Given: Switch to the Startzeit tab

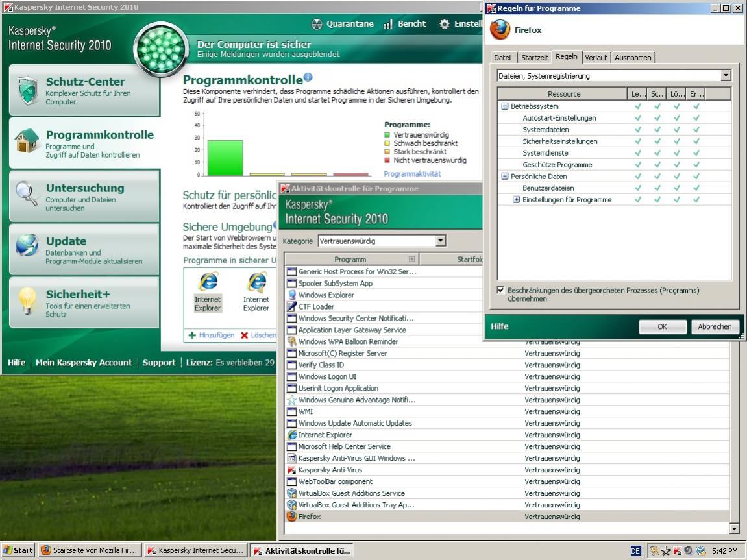Looking at the screenshot, I should (x=534, y=58).
